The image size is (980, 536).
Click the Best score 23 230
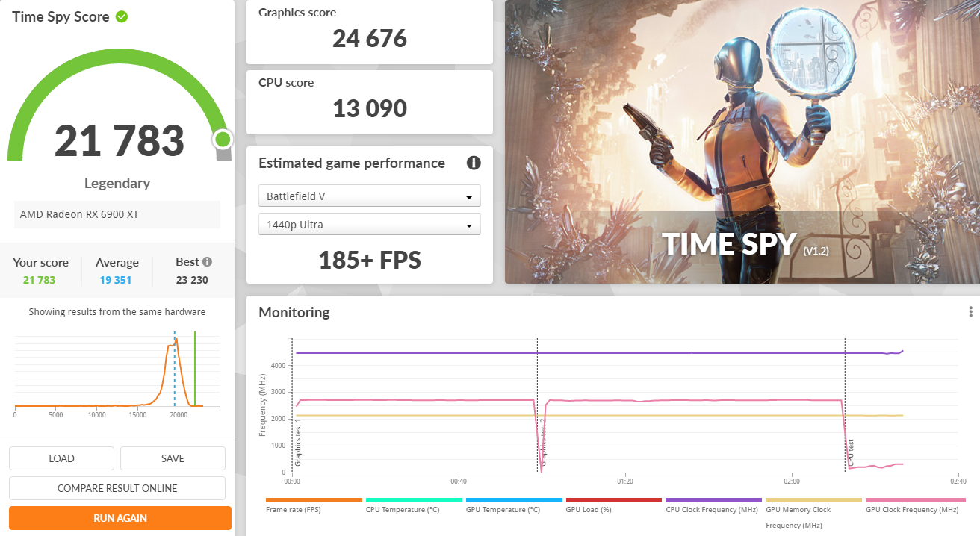pos(193,280)
